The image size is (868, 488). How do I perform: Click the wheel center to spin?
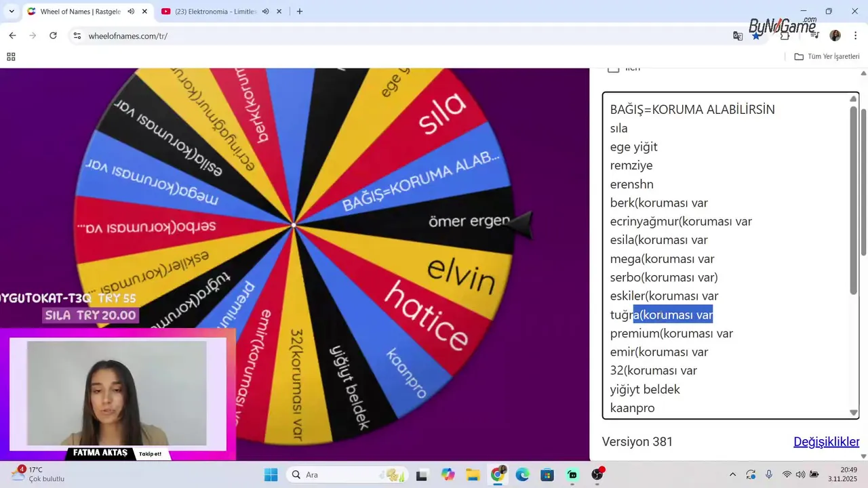(x=294, y=224)
